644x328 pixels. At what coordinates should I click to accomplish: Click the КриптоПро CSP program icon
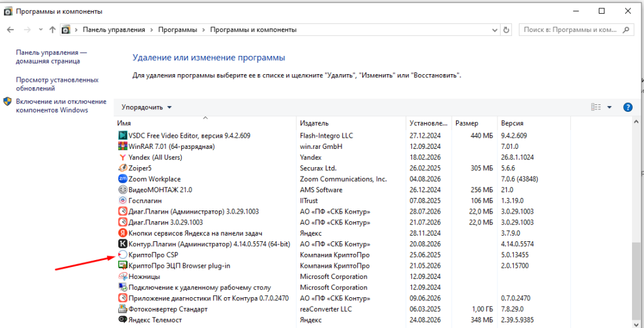point(122,254)
